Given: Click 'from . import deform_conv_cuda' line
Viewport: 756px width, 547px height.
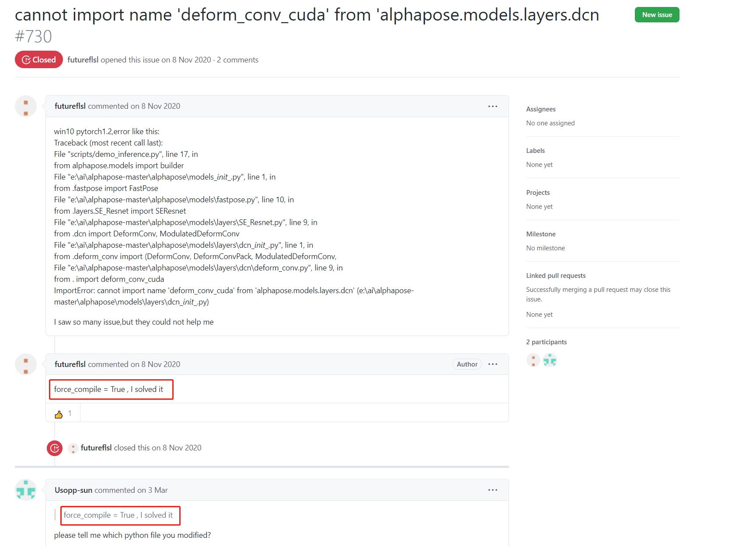Looking at the screenshot, I should click(x=109, y=279).
